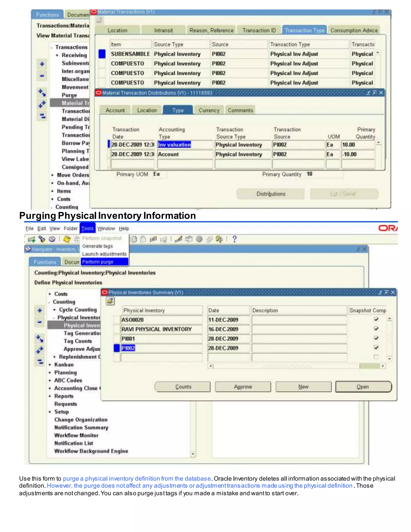Expand the Cycle Counting tree node
The image size is (411, 532).
[55, 310]
